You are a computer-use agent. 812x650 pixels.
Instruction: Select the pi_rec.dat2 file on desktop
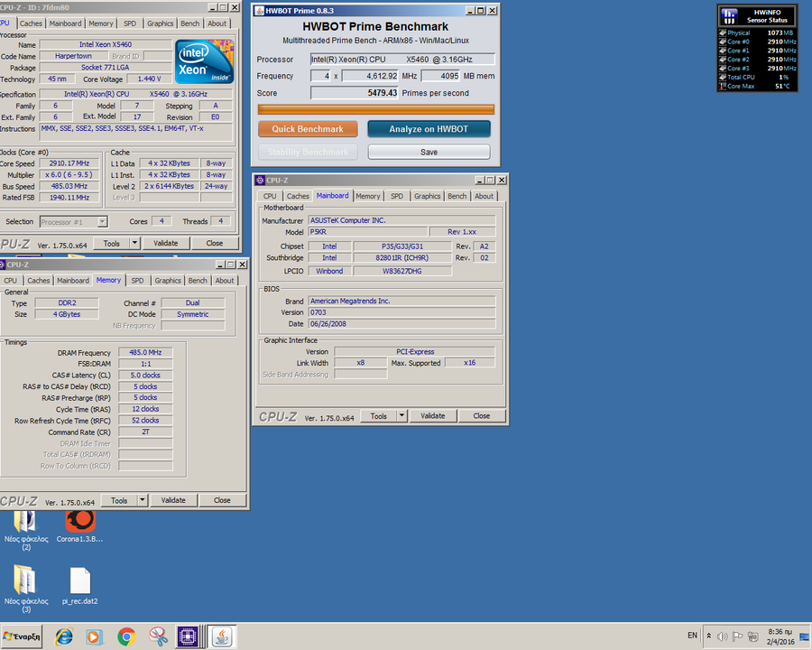79,581
